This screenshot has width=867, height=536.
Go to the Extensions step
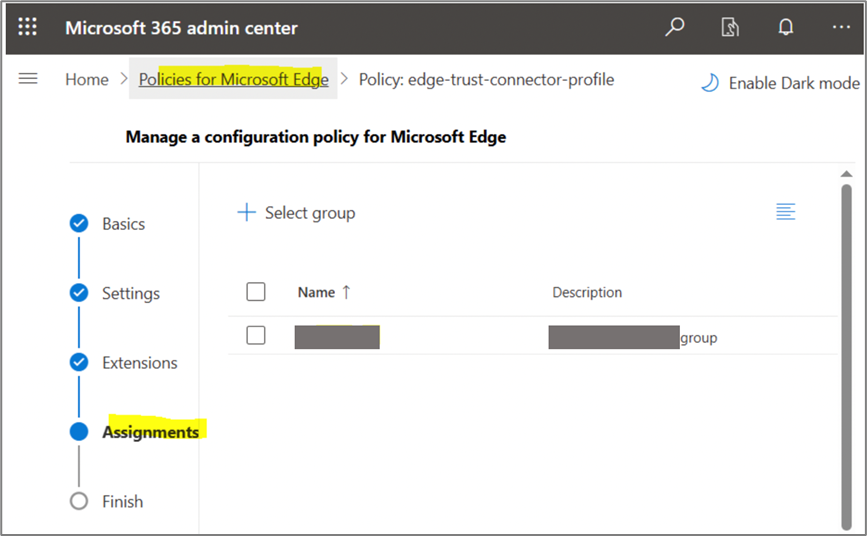[139, 363]
